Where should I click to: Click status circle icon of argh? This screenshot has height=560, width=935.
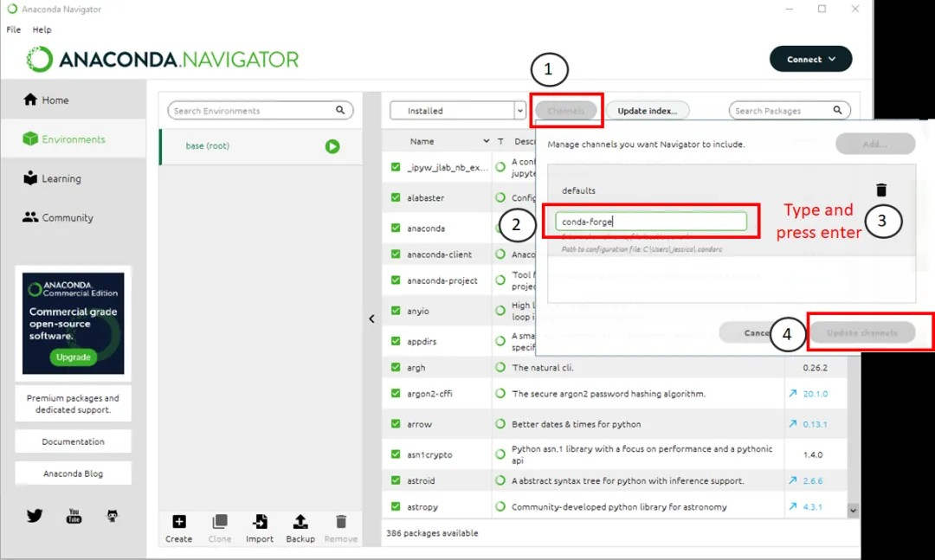pyautogui.click(x=500, y=367)
